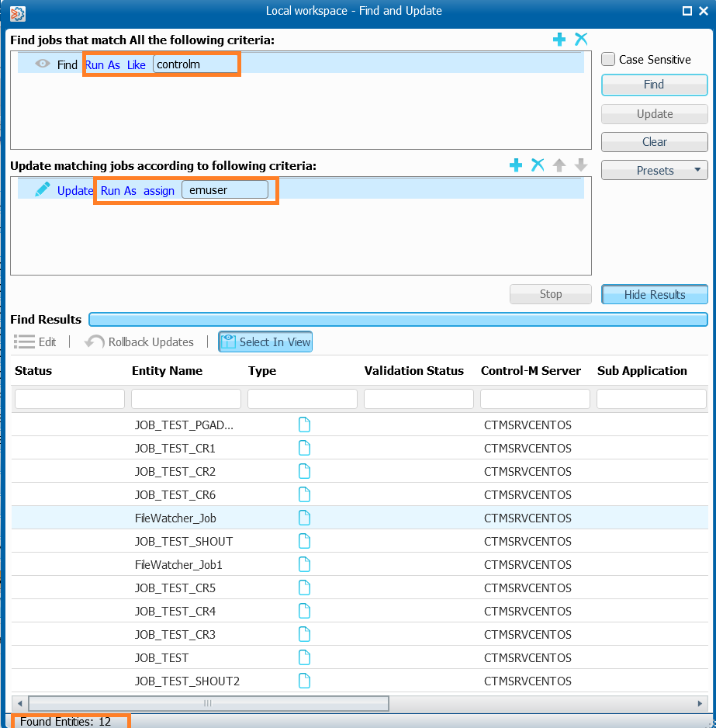The width and height of the screenshot is (716, 728).
Task: Click the Find button
Action: click(x=654, y=85)
